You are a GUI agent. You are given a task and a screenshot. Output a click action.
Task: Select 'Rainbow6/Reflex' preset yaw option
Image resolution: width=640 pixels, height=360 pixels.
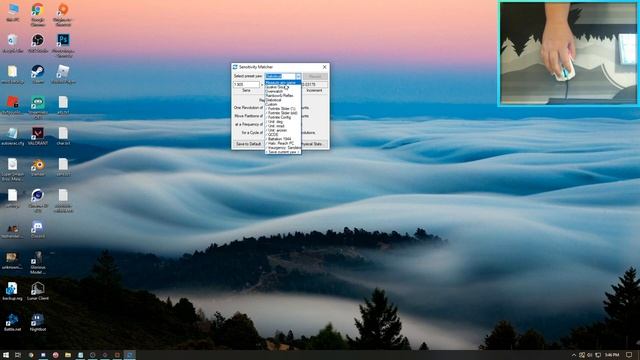(283, 96)
